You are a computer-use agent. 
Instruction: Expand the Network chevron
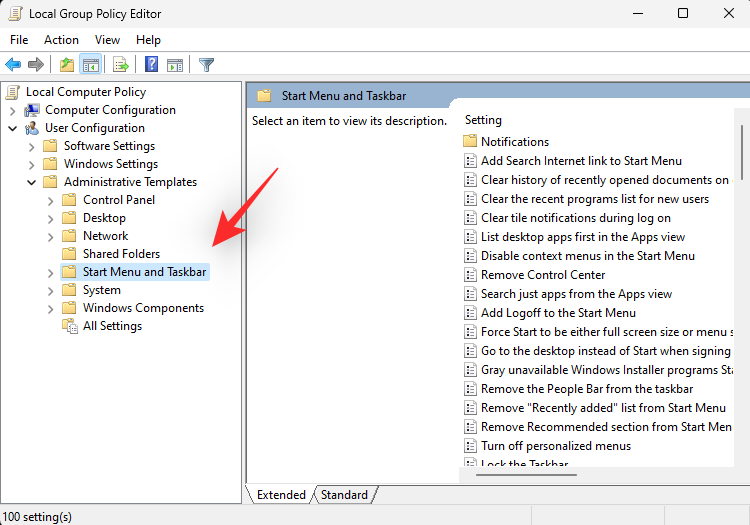point(51,237)
